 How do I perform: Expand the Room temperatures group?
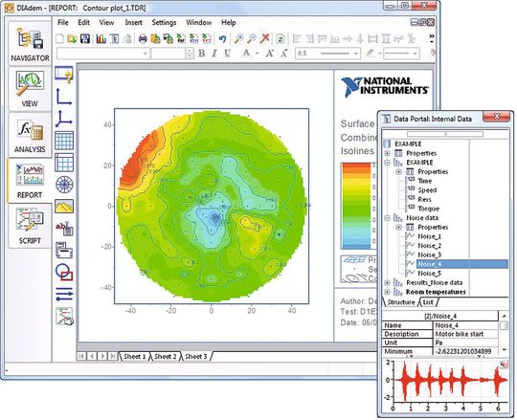(x=387, y=292)
